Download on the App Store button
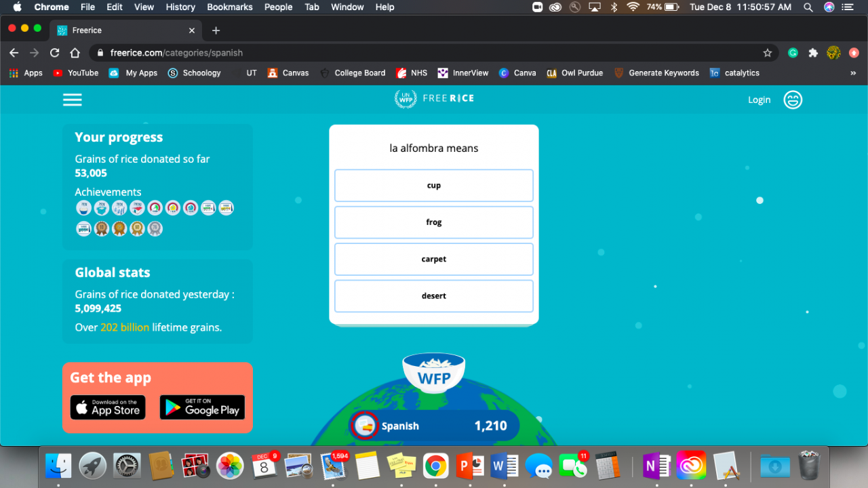This screenshot has width=868, height=488. (108, 407)
